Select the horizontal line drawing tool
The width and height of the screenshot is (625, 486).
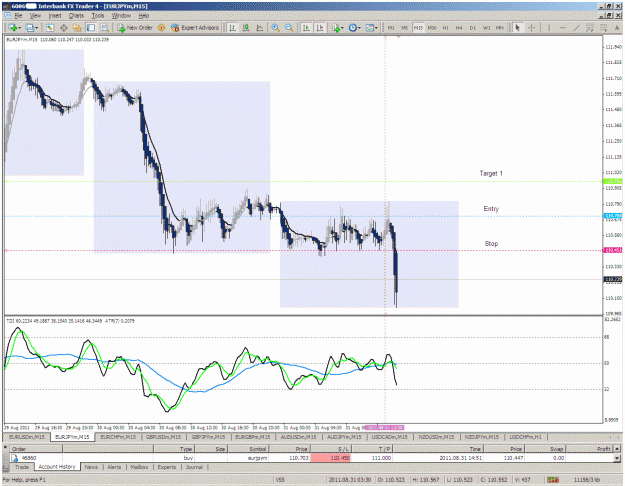click(562, 28)
